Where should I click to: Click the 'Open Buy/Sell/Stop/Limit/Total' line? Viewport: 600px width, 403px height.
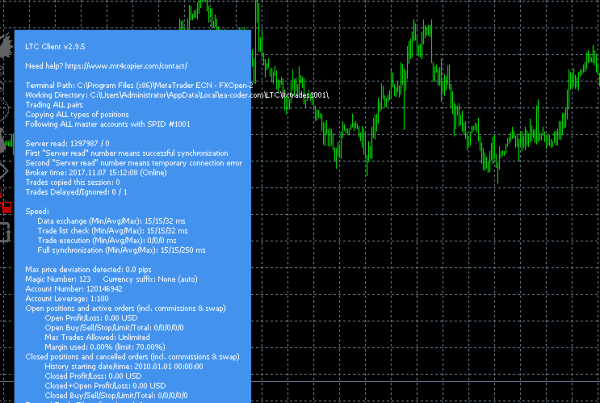pos(114,328)
